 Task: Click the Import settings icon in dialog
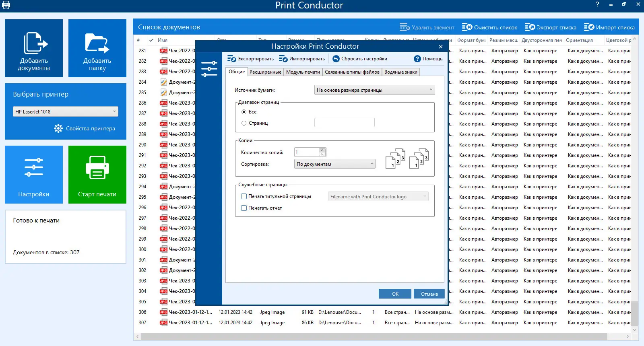(x=283, y=59)
